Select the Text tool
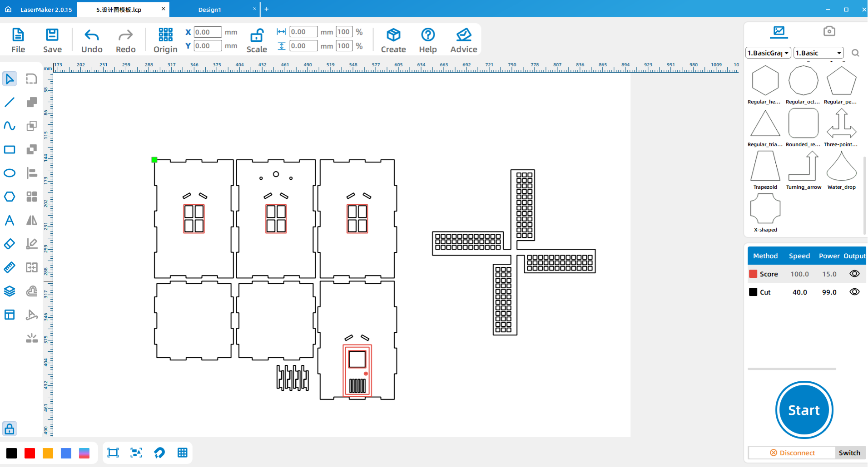Image resolution: width=868 pixels, height=468 pixels. tap(10, 221)
